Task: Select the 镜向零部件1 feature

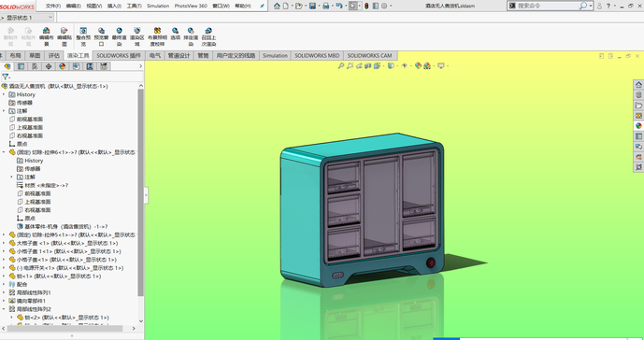Action: [x=31, y=301]
